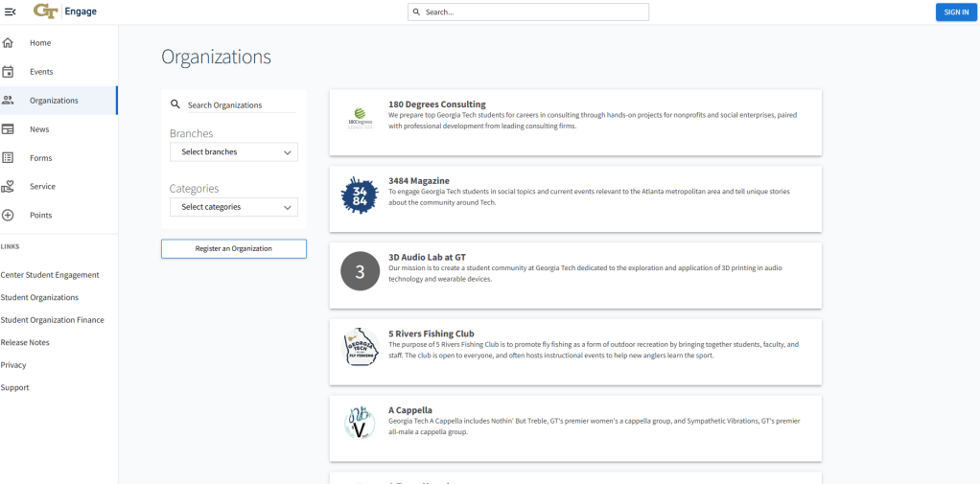The image size is (980, 484).
Task: Click the branches dropdown chevron arrow
Action: [x=288, y=152]
